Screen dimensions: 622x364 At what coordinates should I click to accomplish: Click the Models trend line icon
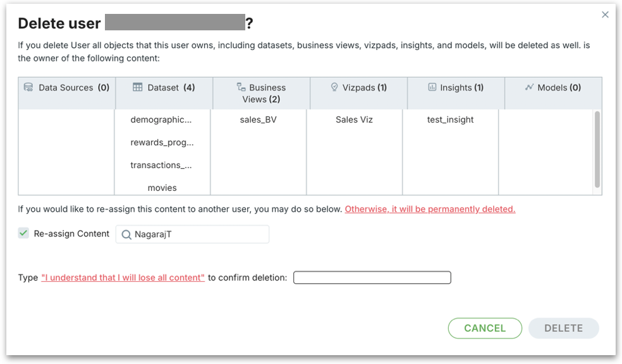[x=529, y=87]
